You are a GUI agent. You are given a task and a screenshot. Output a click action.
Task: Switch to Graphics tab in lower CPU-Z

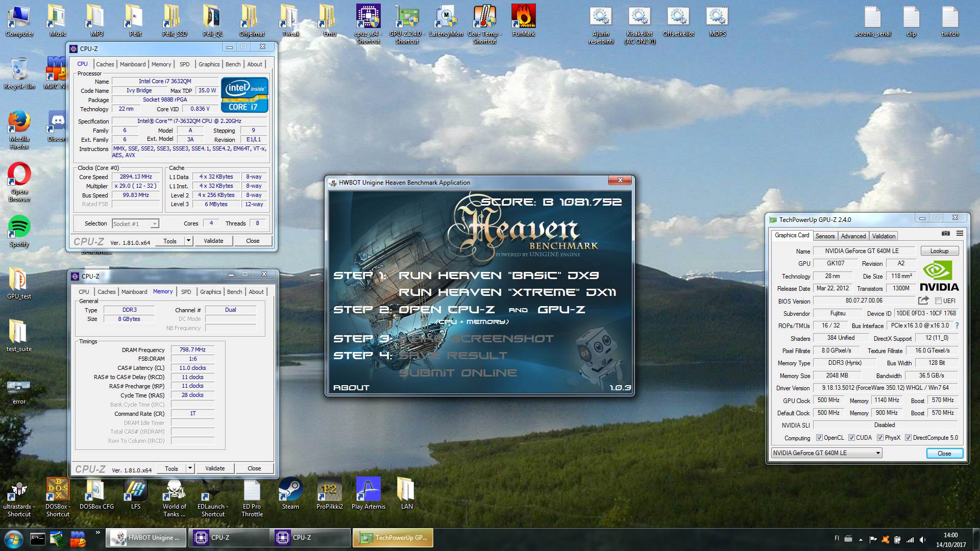tap(211, 292)
